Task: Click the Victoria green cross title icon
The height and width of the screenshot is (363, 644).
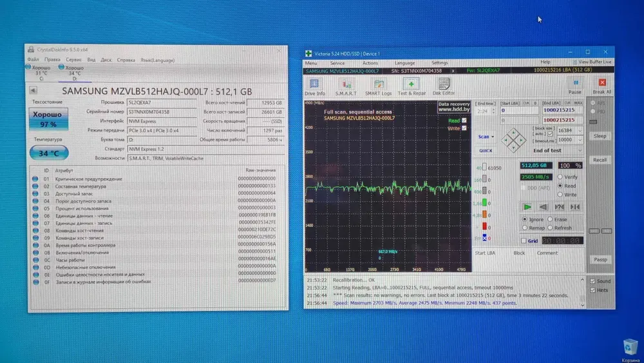Action: tap(308, 54)
